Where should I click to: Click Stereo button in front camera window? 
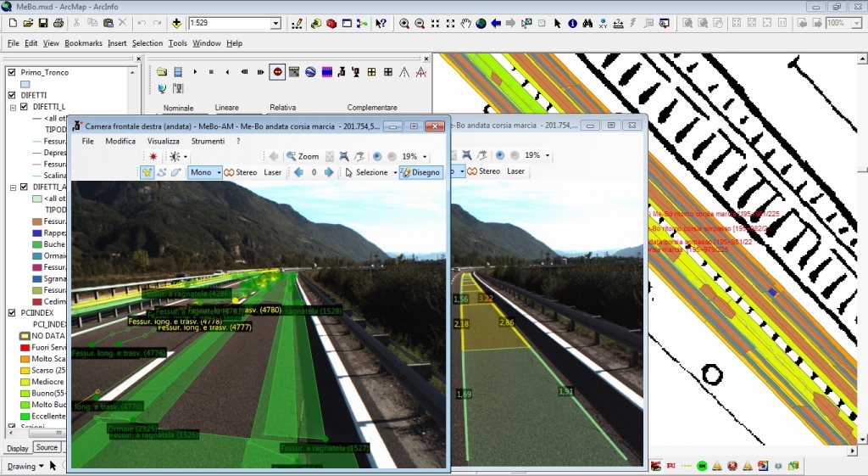[x=241, y=172]
